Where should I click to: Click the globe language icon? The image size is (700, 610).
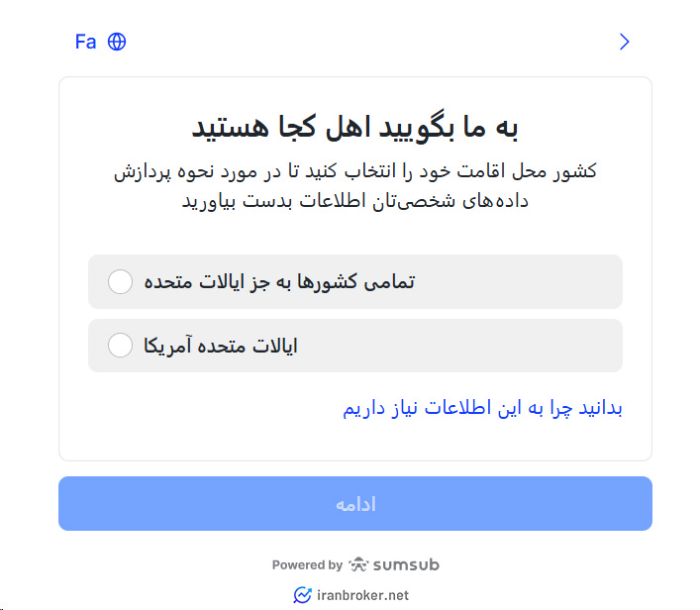point(117,42)
